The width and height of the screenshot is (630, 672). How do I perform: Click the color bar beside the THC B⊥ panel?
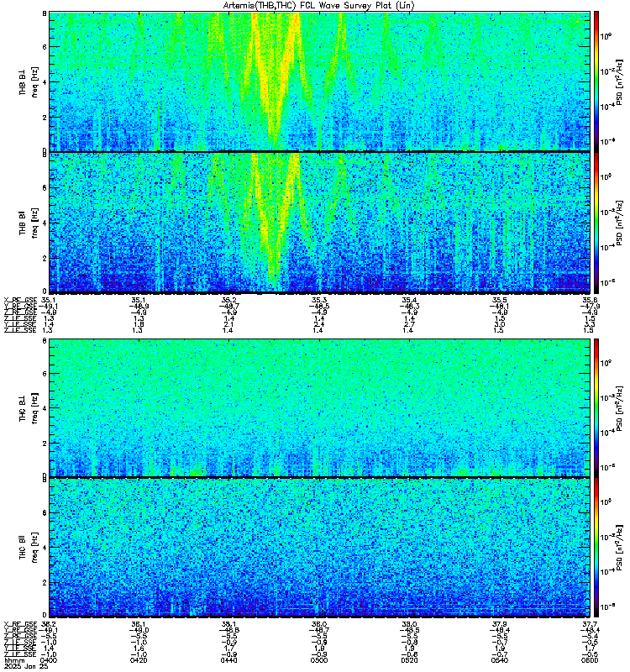coord(596,407)
